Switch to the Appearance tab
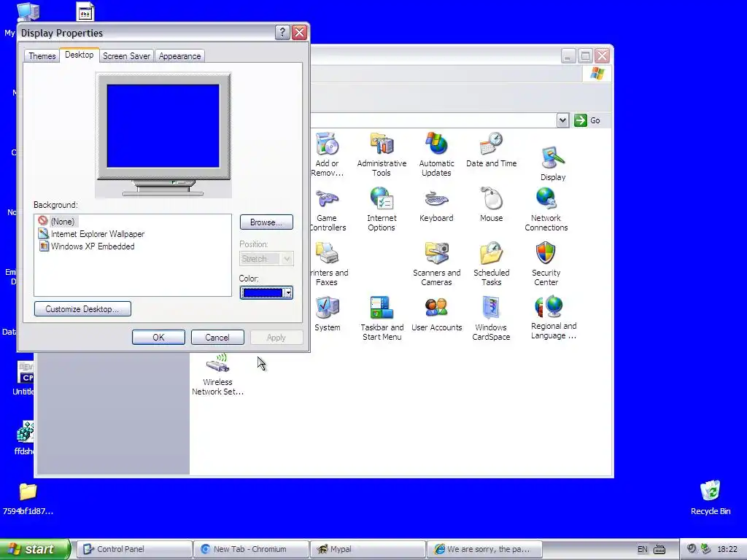Image resolution: width=747 pixels, height=560 pixels. [x=179, y=55]
